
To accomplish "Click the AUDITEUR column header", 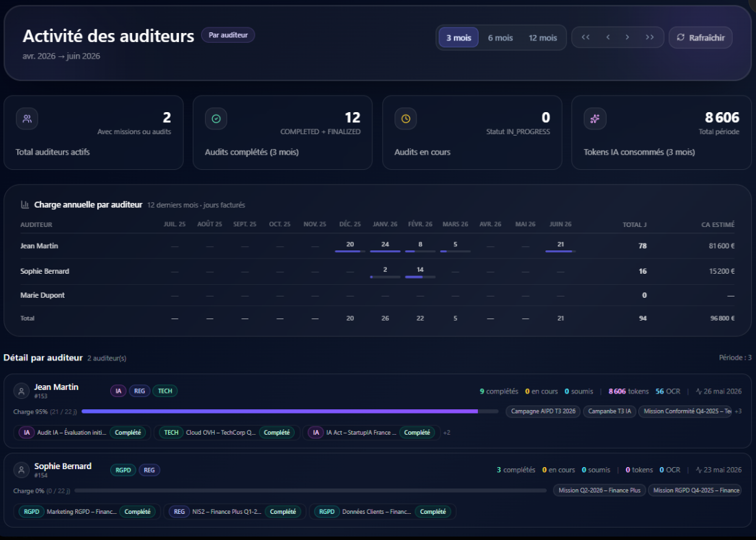I will (x=36, y=224).
